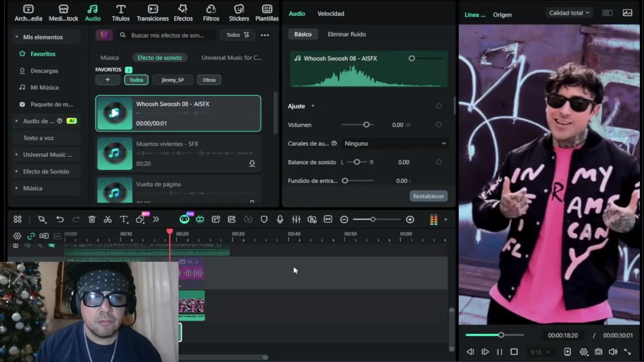The height and width of the screenshot is (362, 644).
Task: Open the Todos filter dropdown
Action: click(237, 35)
